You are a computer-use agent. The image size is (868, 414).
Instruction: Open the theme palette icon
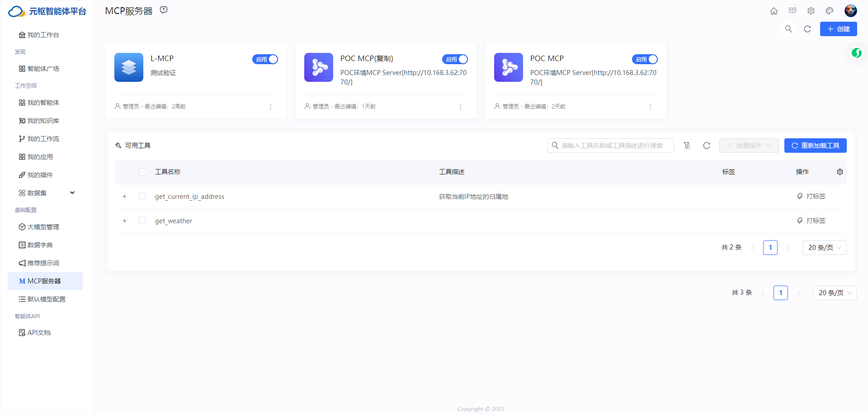point(830,11)
